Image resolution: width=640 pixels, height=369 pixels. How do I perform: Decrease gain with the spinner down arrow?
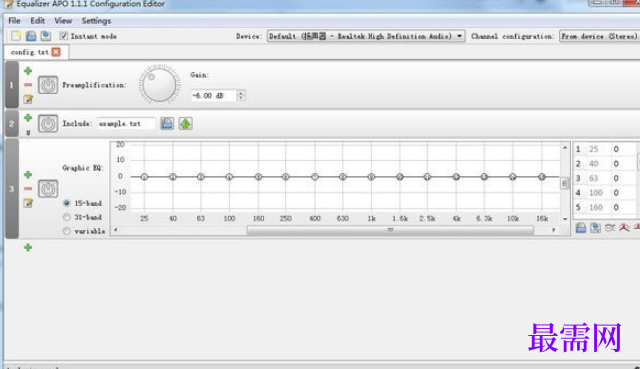[x=241, y=98]
